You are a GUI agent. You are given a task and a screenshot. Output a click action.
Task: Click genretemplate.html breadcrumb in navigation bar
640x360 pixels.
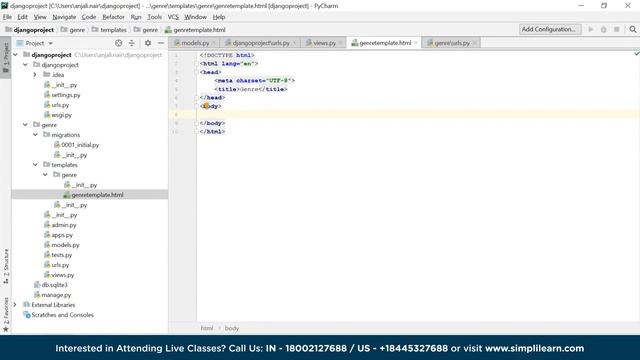pyautogui.click(x=195, y=30)
